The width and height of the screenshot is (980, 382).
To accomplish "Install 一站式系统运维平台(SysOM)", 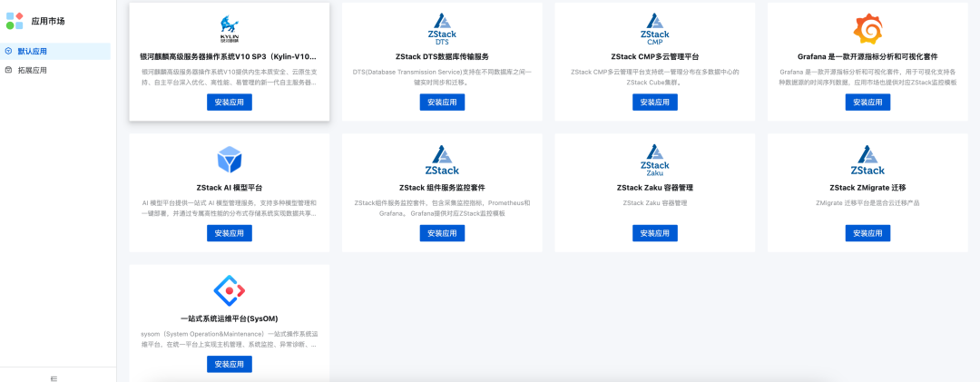I will click(230, 364).
